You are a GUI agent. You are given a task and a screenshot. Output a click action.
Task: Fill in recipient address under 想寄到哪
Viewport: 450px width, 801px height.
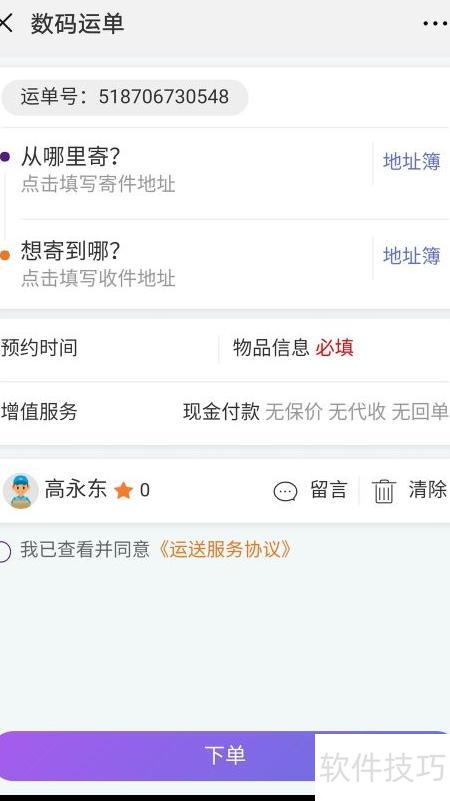pyautogui.click(x=98, y=278)
